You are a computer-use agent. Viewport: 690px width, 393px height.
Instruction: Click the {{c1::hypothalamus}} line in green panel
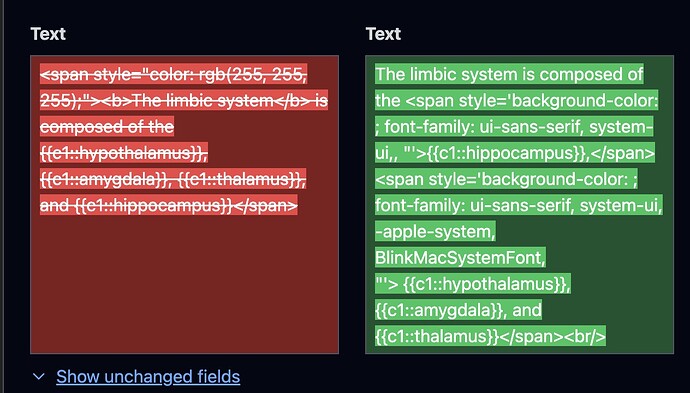point(473,284)
